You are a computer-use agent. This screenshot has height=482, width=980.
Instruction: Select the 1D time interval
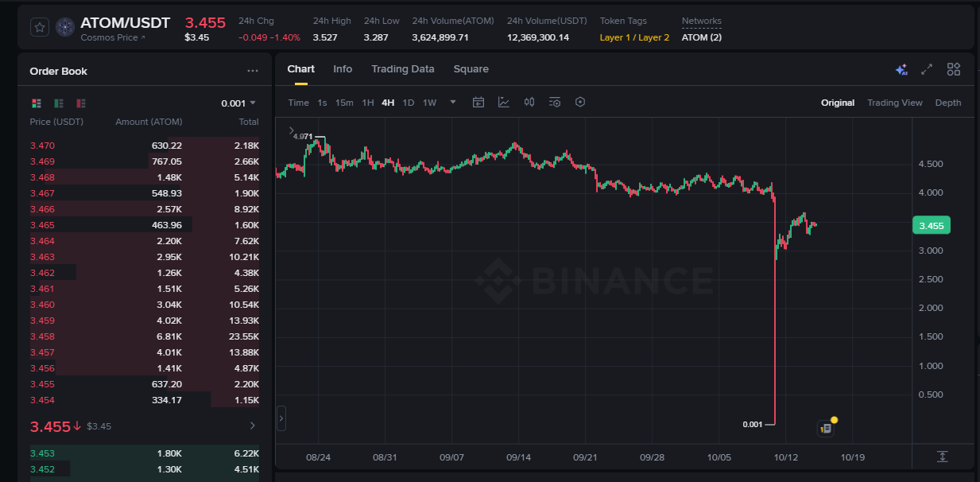(x=408, y=103)
